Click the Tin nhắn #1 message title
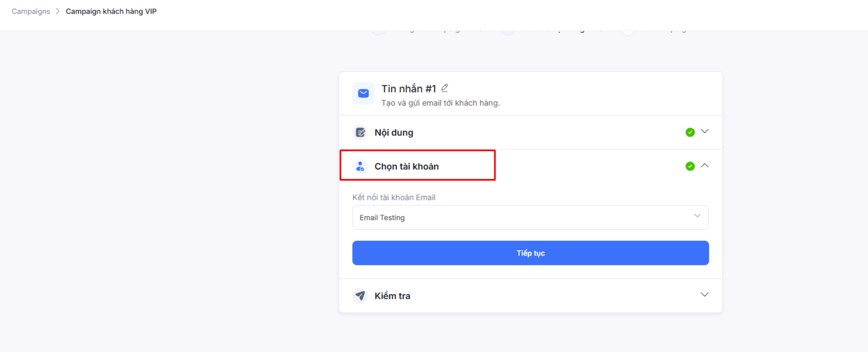868x352 pixels. pyautogui.click(x=408, y=89)
